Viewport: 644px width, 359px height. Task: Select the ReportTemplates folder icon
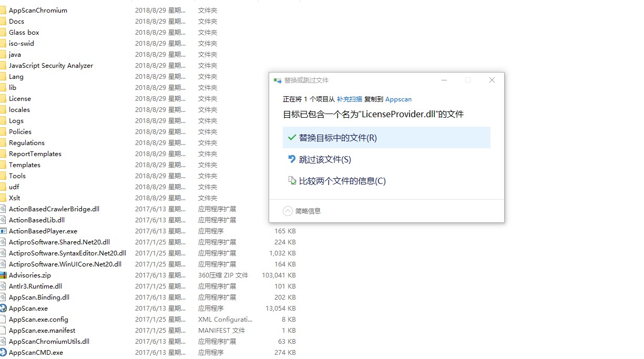point(3,153)
